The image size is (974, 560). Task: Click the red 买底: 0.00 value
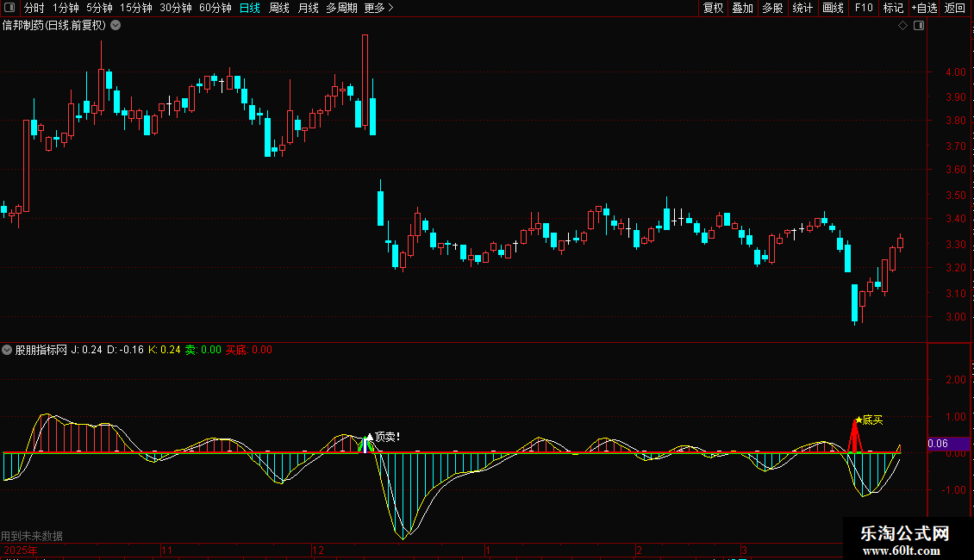pyautogui.click(x=249, y=350)
